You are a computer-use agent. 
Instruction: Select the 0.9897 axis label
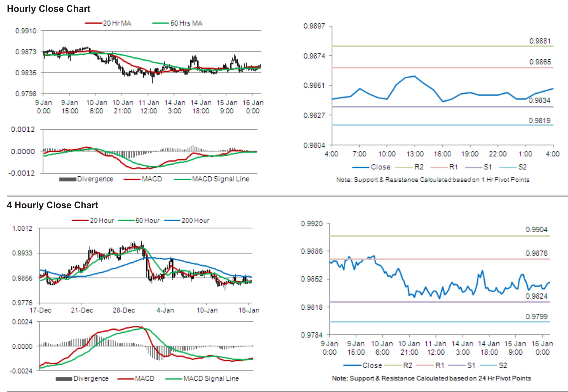point(314,26)
